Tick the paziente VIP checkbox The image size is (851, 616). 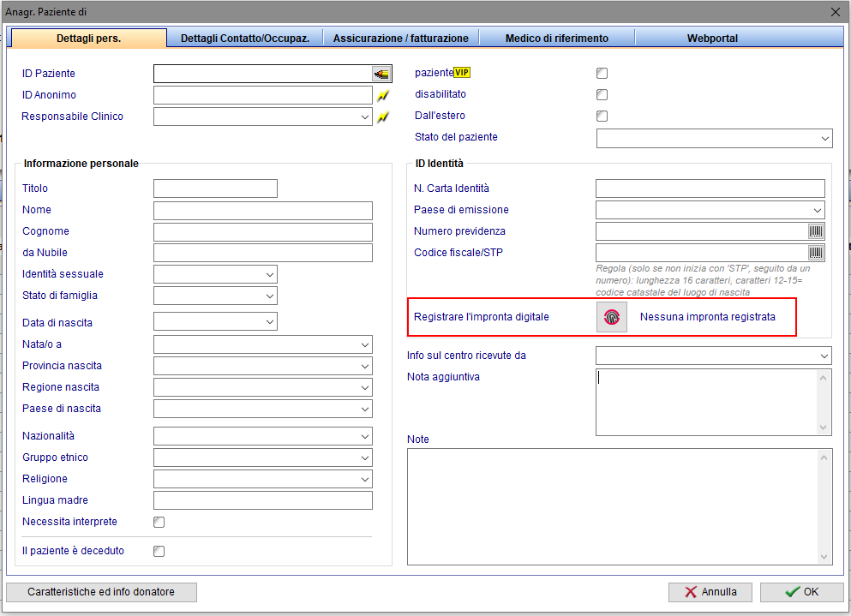(602, 74)
